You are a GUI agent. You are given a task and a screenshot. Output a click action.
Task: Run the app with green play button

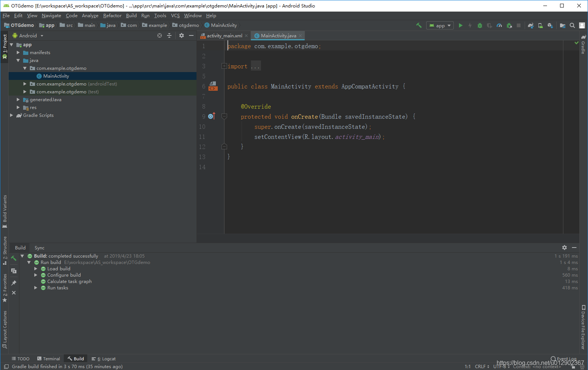pos(460,25)
